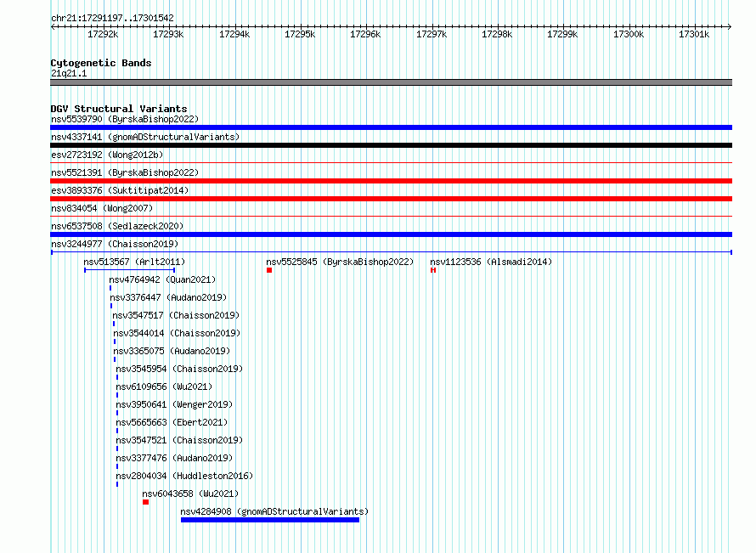Select the black bar for nsv4337141
Viewport: 756px width, 553px height.
click(x=391, y=145)
